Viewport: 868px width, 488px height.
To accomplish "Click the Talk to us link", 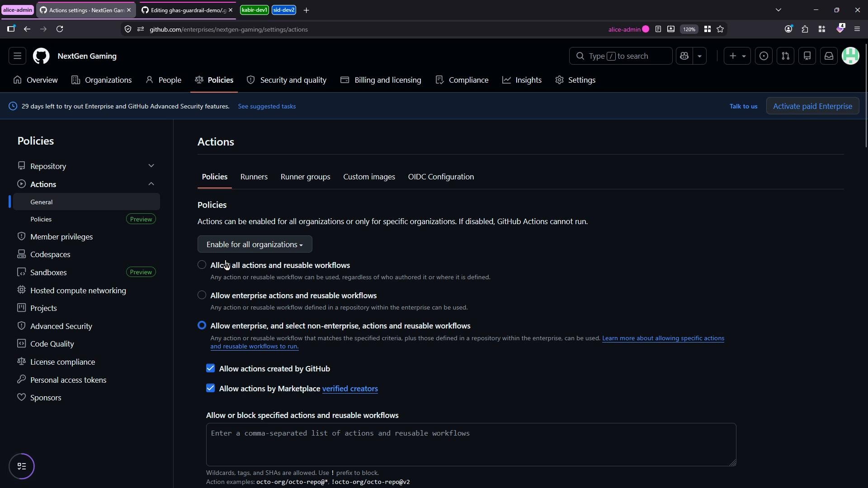I will tap(744, 106).
